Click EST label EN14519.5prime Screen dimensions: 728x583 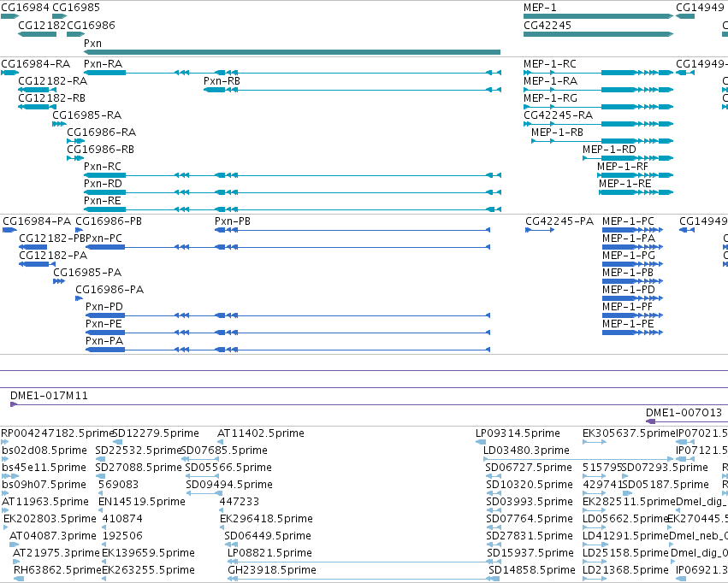tap(142, 502)
